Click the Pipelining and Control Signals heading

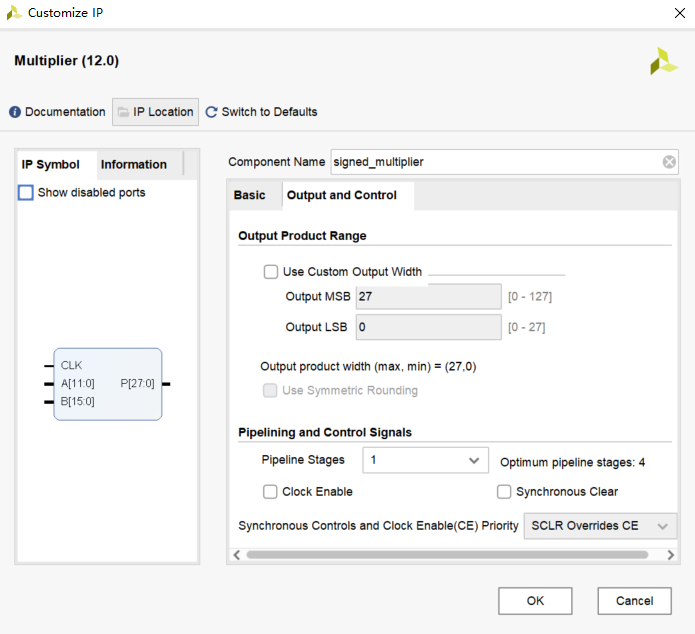click(x=325, y=432)
